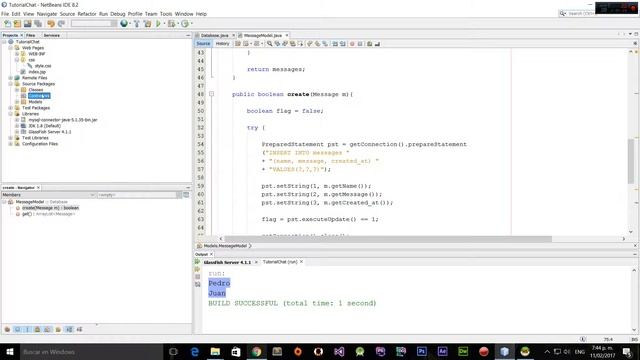
Task: Switch to GlassFish Server 4.1.1 output tab
Action: pos(227,262)
